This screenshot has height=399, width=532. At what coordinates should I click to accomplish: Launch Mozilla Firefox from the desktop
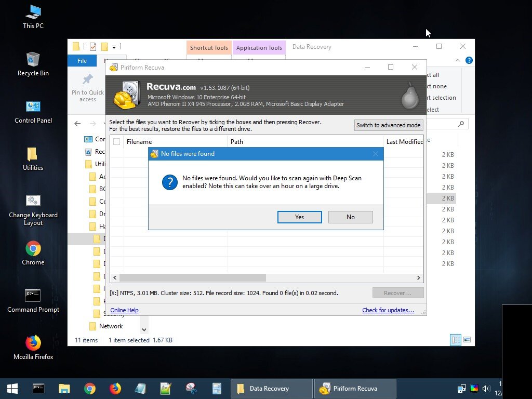coord(33,348)
